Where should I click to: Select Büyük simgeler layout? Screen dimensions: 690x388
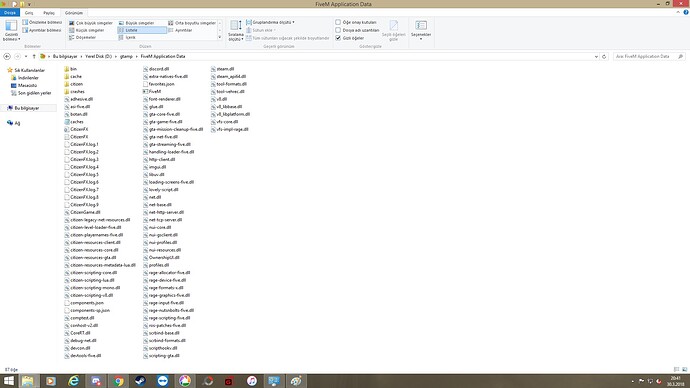click(x=137, y=23)
